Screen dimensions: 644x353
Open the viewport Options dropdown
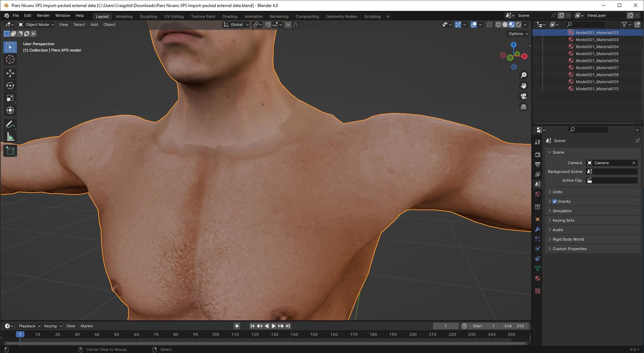pyautogui.click(x=518, y=34)
